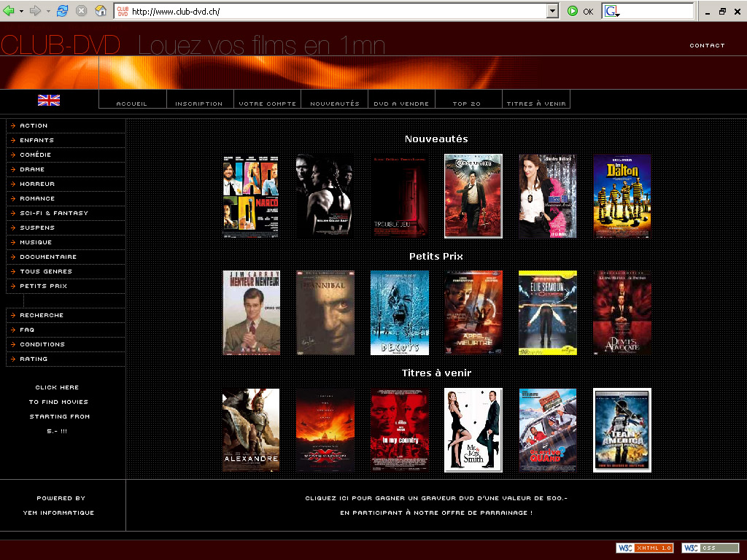The image size is (747, 560).
Task: Open the RATING page
Action: (x=66, y=359)
